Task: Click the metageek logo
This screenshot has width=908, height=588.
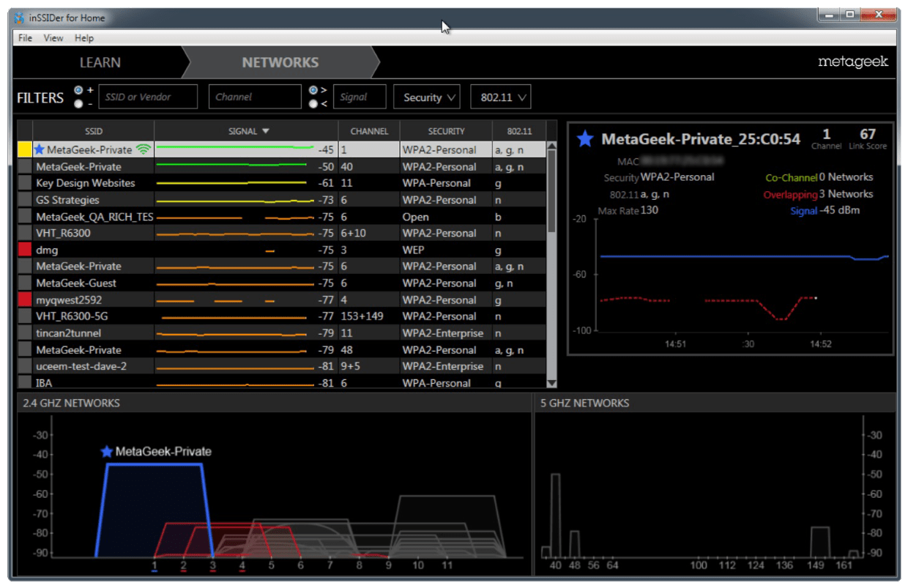Action: tap(852, 63)
